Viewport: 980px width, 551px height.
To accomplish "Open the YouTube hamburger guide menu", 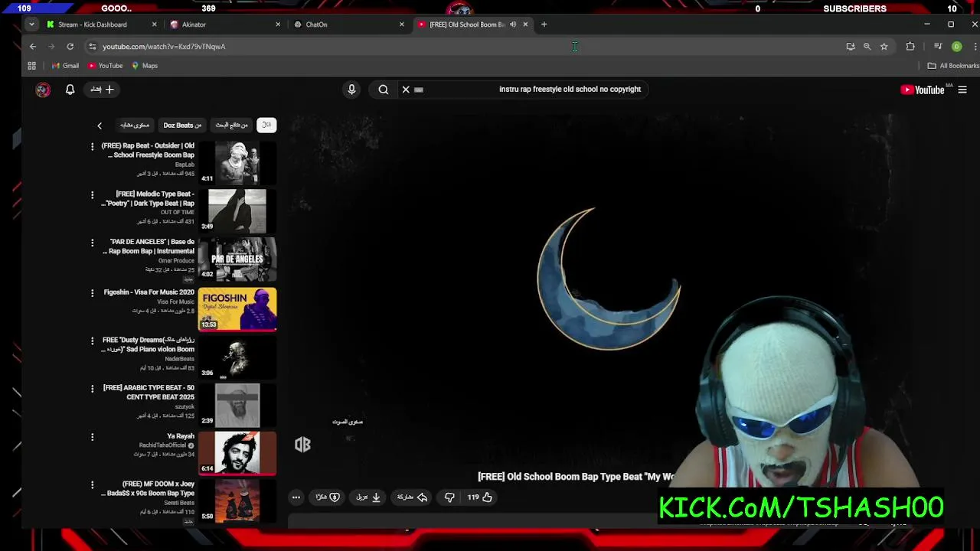I will pyautogui.click(x=962, y=90).
